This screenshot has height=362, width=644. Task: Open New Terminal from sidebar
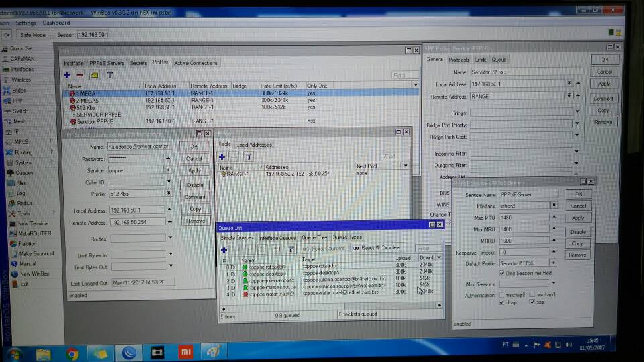(x=33, y=224)
